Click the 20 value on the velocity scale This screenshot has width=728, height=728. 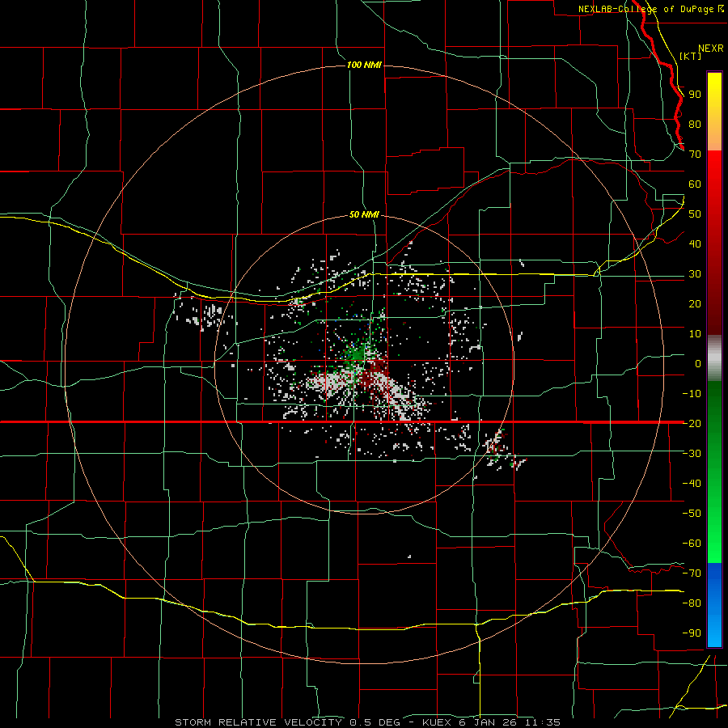(x=695, y=303)
